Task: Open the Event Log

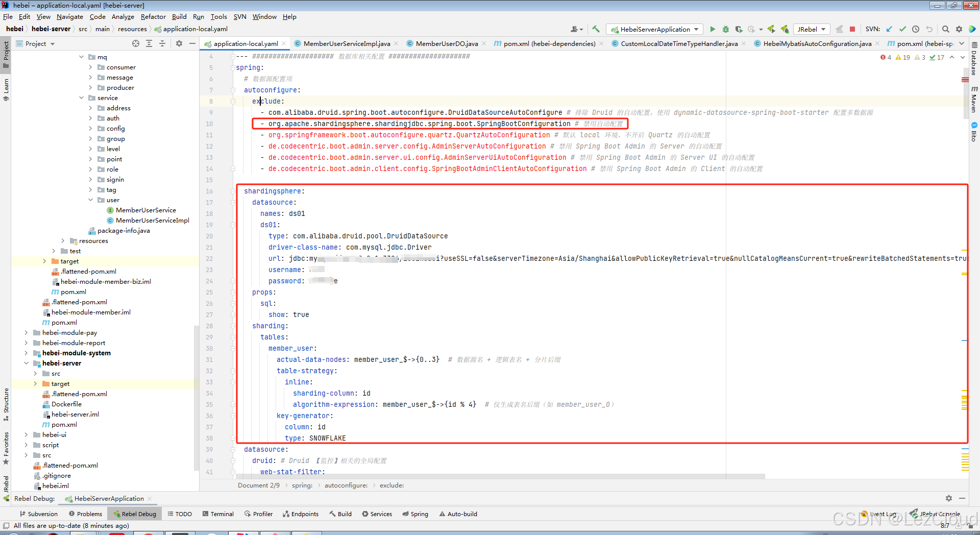Action: click(x=883, y=514)
